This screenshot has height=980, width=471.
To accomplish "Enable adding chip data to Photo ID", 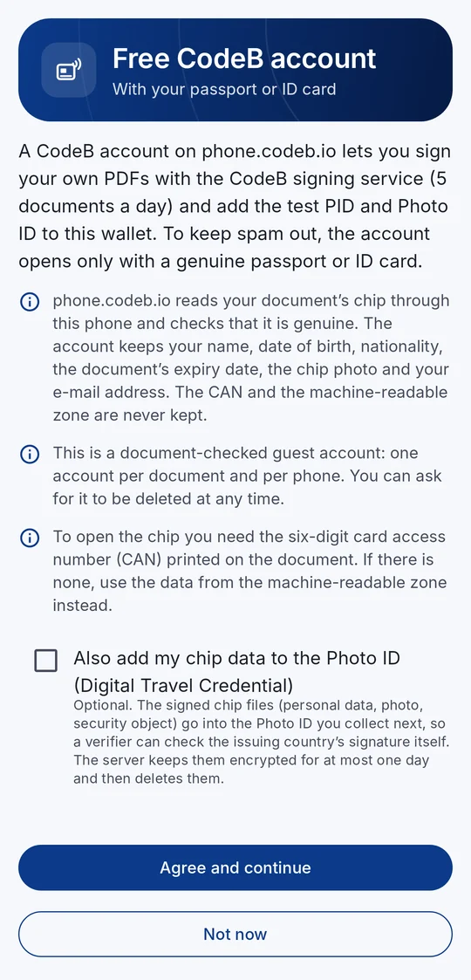I will click(45, 661).
